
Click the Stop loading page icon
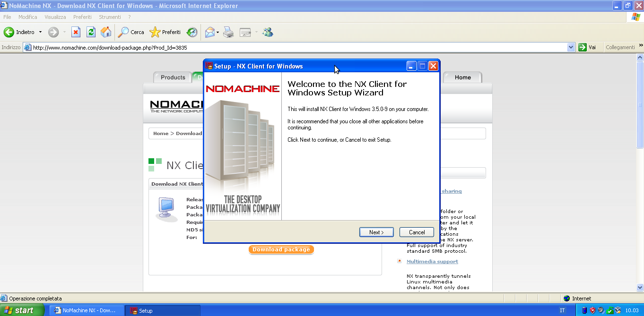click(x=76, y=32)
